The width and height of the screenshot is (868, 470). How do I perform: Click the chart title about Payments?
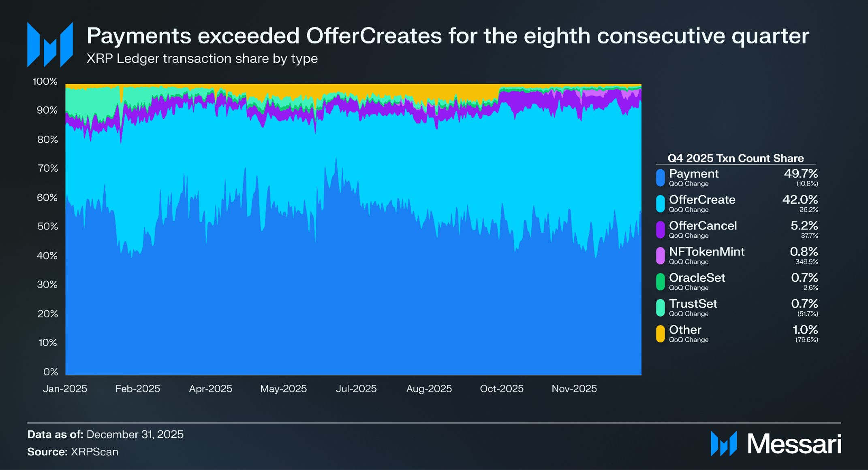click(x=447, y=36)
